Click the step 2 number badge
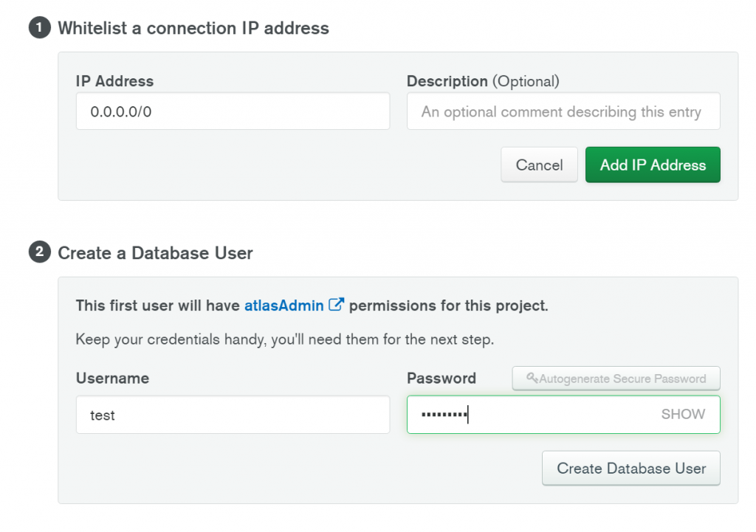756x532 pixels. point(38,253)
